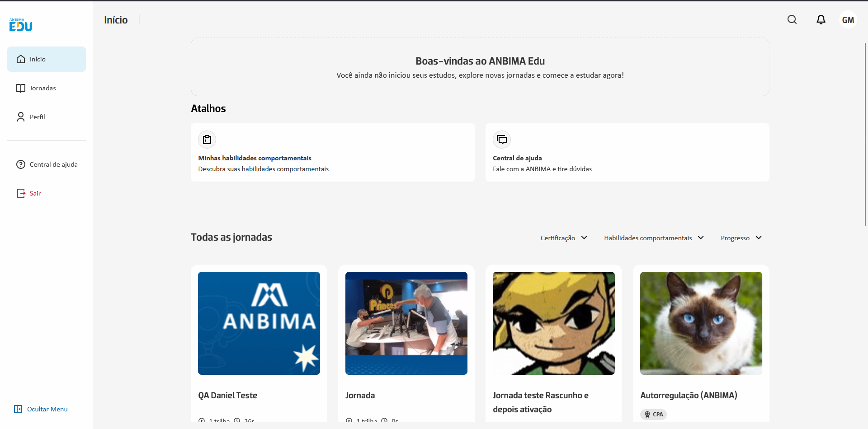868x429 pixels.
Task: Select the CPA tag on Autorregulação card
Action: click(653, 414)
